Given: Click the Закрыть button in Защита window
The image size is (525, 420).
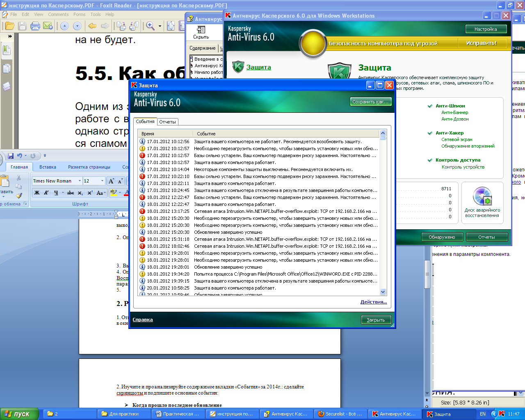Looking at the screenshot, I should [x=376, y=320].
